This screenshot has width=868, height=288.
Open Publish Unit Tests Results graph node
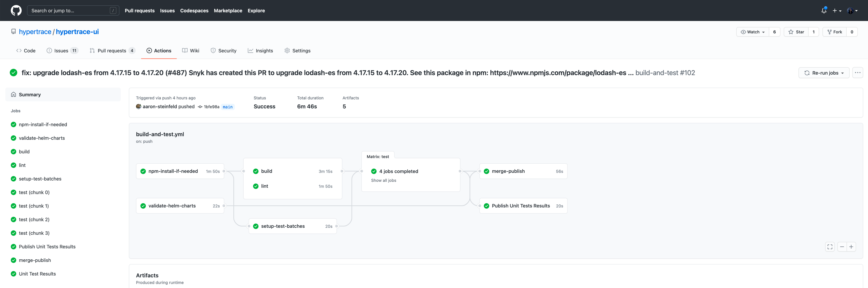coord(523,206)
